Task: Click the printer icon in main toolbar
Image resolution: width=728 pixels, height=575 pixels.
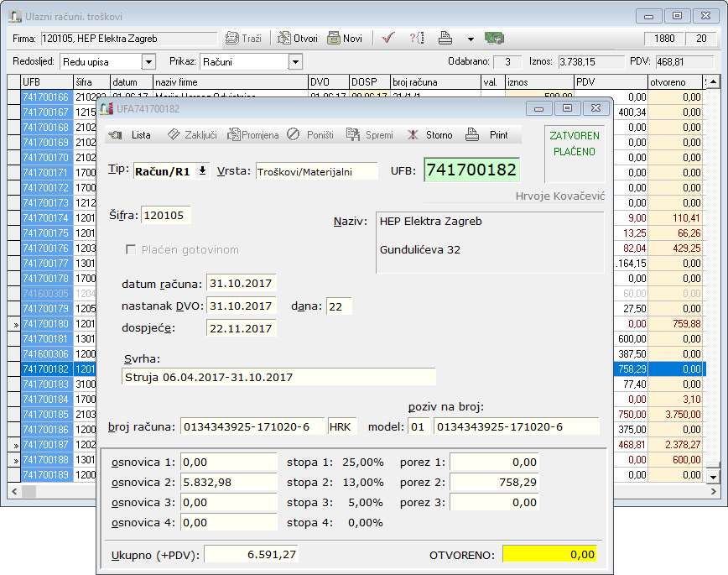Action: tap(446, 39)
